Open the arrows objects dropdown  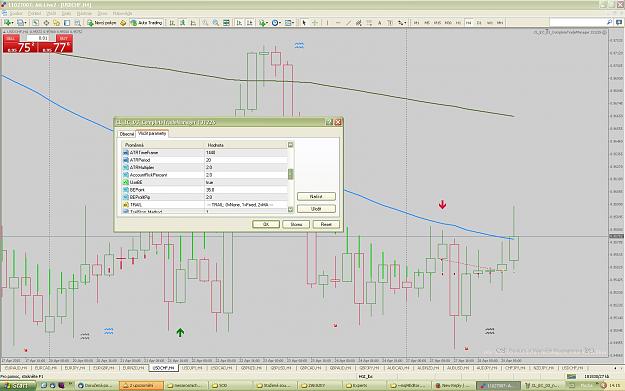[x=401, y=23]
